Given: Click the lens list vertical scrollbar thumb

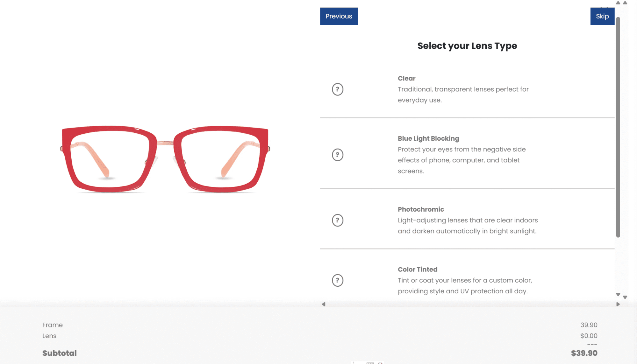Looking at the screenshot, I should [618, 127].
